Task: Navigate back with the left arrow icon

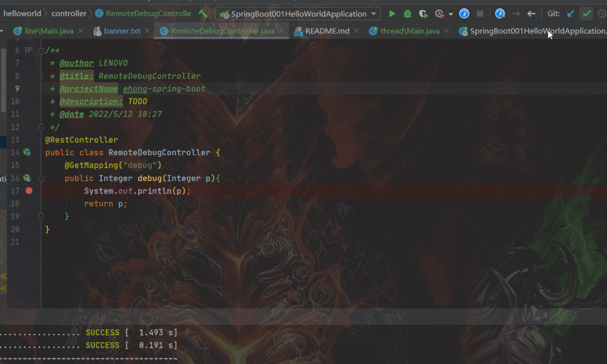Action: click(x=531, y=14)
